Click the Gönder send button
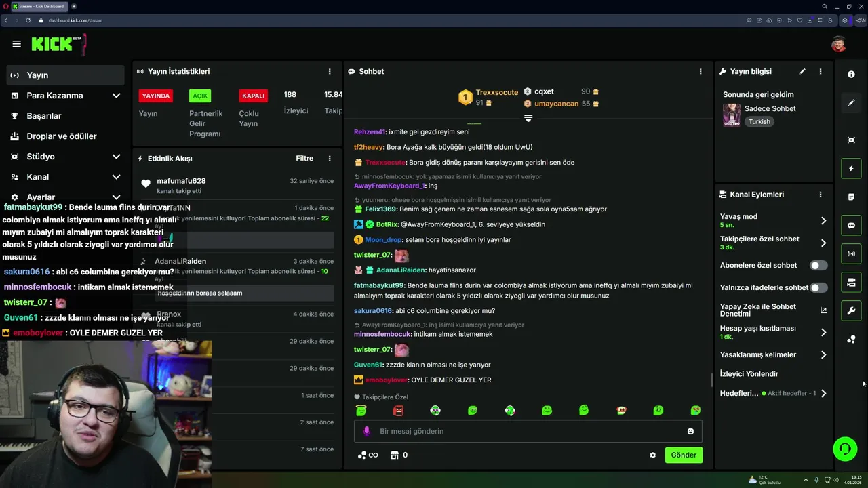 (x=684, y=455)
